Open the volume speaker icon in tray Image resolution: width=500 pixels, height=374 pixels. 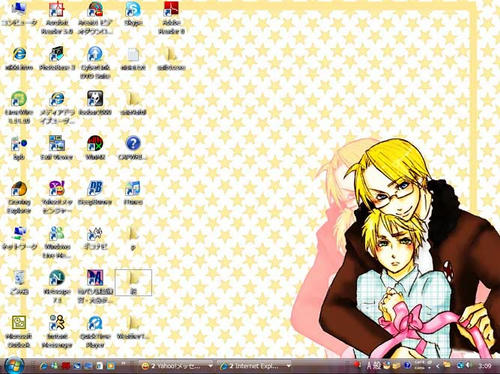[x=468, y=366]
